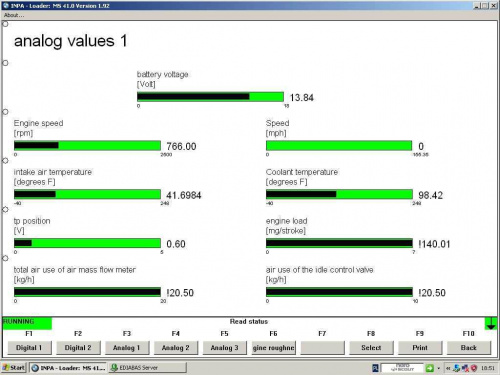
Task: Expand hidden tray icons chevron
Action: coord(448,368)
